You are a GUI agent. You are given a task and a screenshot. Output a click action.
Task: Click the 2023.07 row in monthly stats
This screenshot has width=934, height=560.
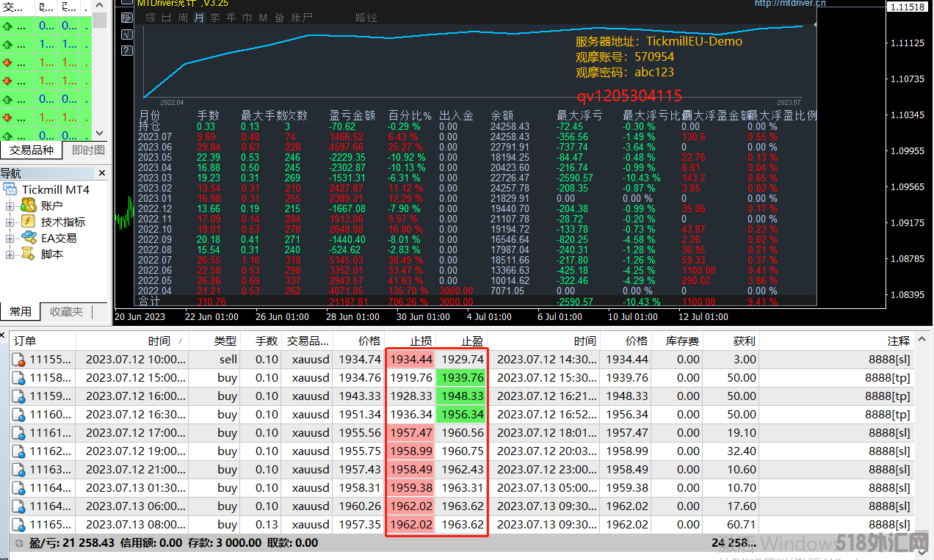(477, 137)
